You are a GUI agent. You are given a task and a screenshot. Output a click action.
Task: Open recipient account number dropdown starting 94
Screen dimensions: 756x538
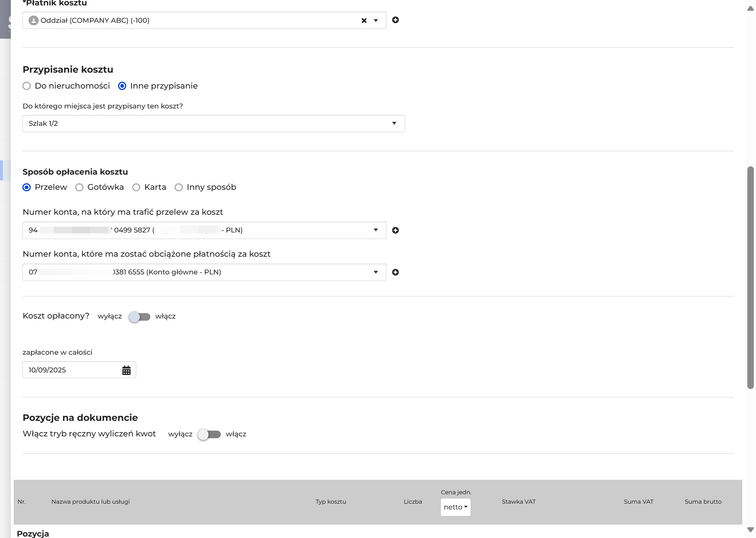[204, 230]
